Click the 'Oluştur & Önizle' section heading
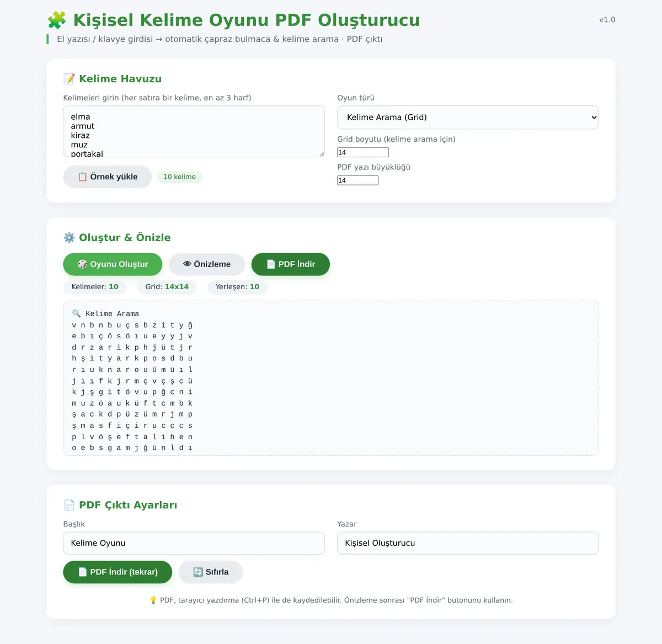 (125, 238)
